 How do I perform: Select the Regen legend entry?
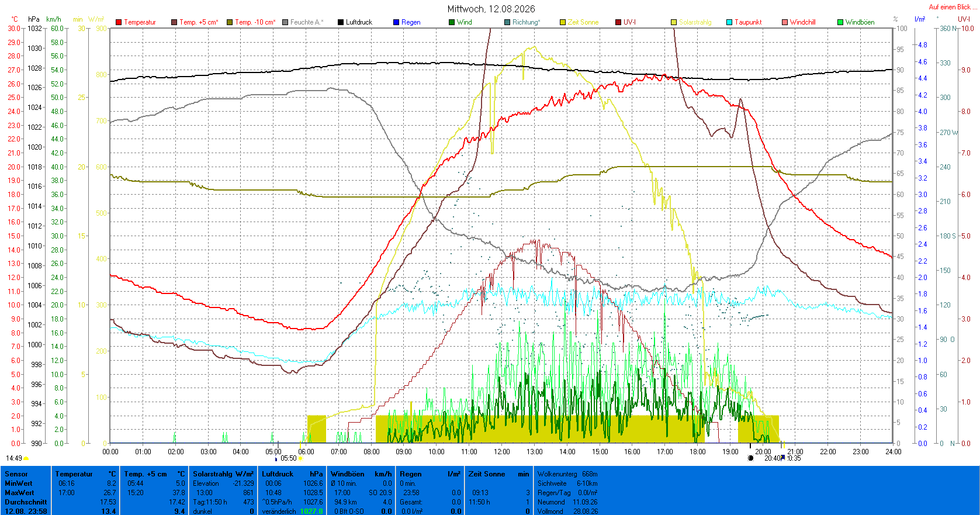click(x=407, y=22)
